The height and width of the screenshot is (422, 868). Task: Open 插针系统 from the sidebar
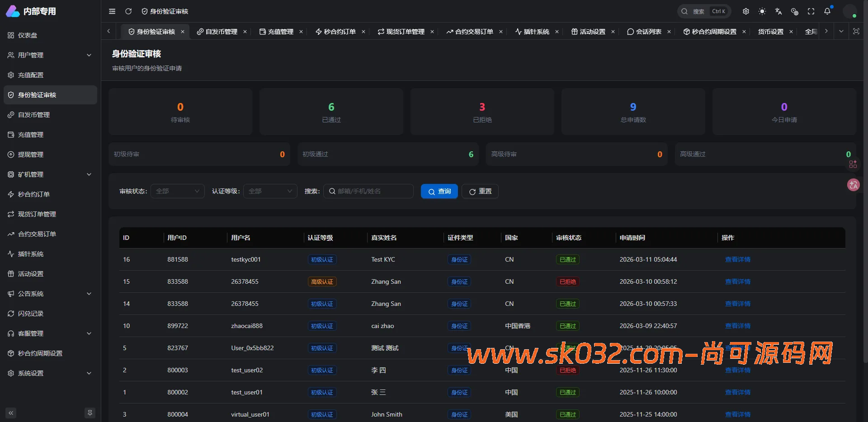(31, 253)
